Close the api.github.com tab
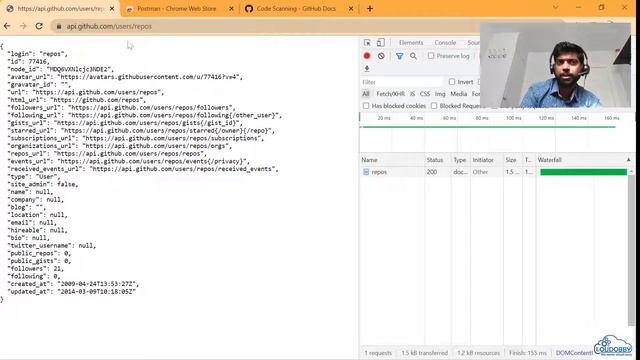The width and height of the screenshot is (640, 360). [x=112, y=9]
